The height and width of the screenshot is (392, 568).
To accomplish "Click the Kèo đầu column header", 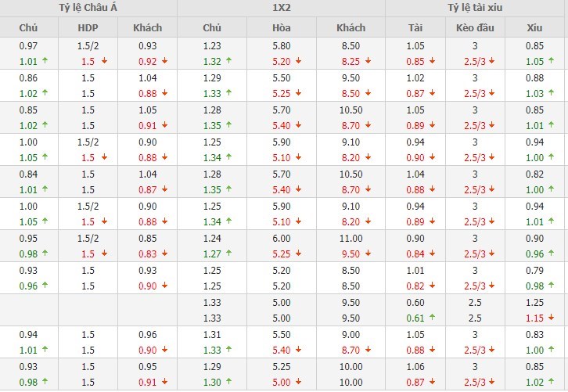I will tap(476, 28).
